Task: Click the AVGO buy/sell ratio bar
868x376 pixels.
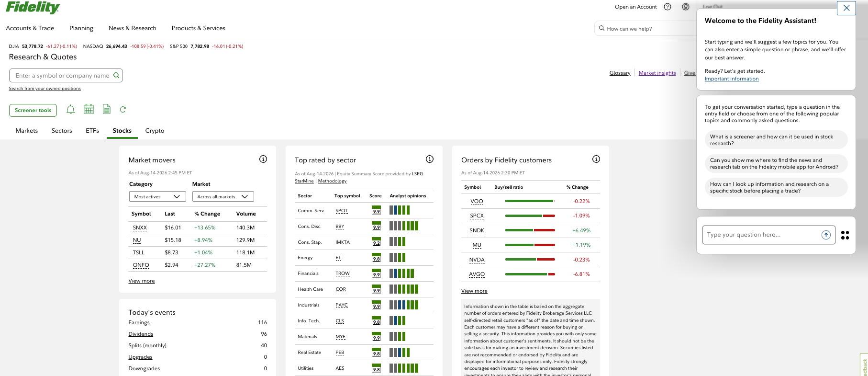Action: pos(530,274)
